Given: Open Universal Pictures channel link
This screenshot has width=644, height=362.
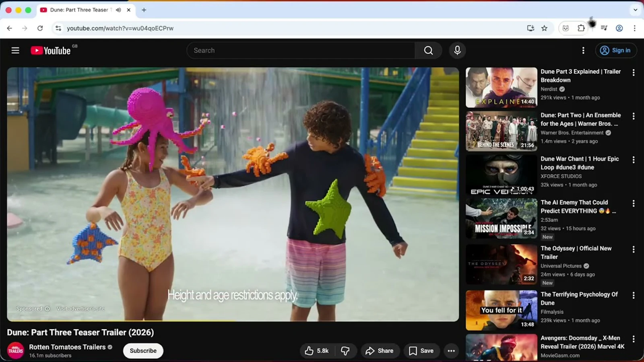Looking at the screenshot, I should 561,266.
